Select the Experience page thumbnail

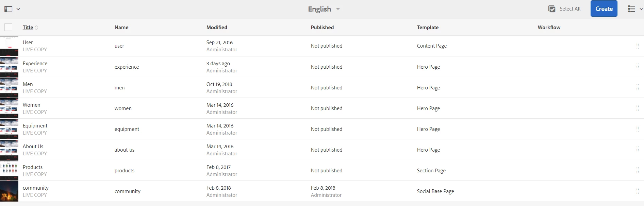point(9,67)
